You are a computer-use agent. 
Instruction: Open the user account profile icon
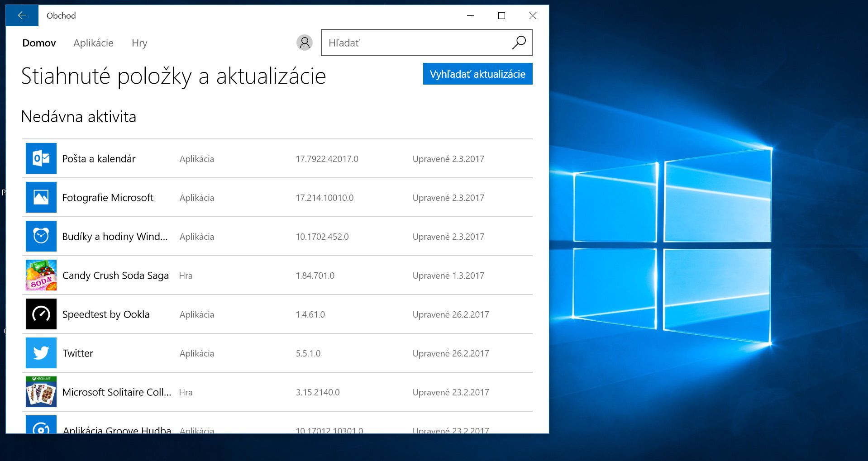point(305,43)
